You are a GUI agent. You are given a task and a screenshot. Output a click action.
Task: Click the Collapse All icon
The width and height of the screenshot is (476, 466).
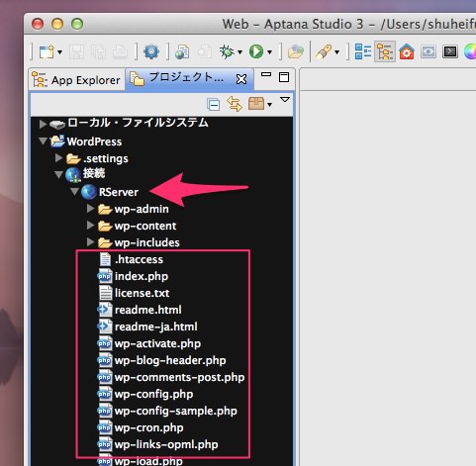(214, 105)
